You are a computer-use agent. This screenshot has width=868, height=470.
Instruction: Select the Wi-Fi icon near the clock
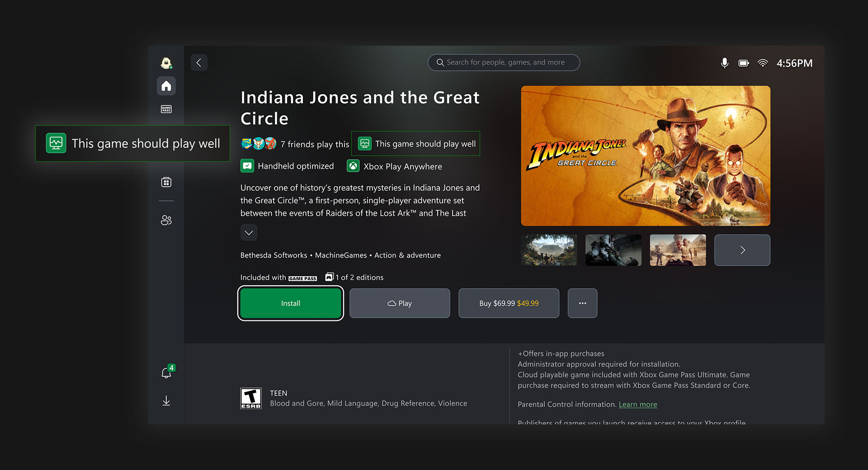coord(763,63)
